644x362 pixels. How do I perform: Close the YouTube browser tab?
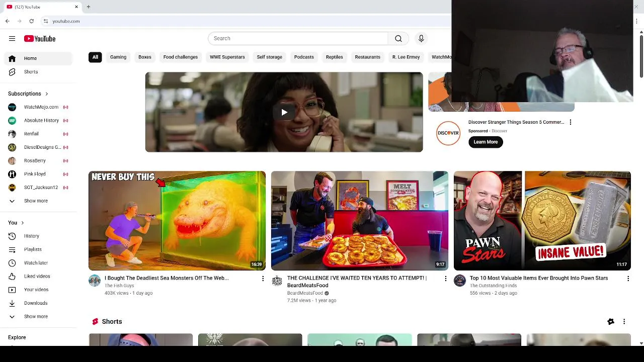[76, 7]
